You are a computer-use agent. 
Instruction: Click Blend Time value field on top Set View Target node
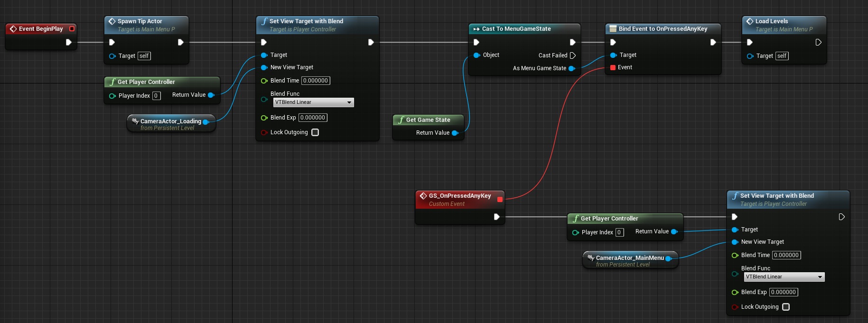tap(316, 81)
